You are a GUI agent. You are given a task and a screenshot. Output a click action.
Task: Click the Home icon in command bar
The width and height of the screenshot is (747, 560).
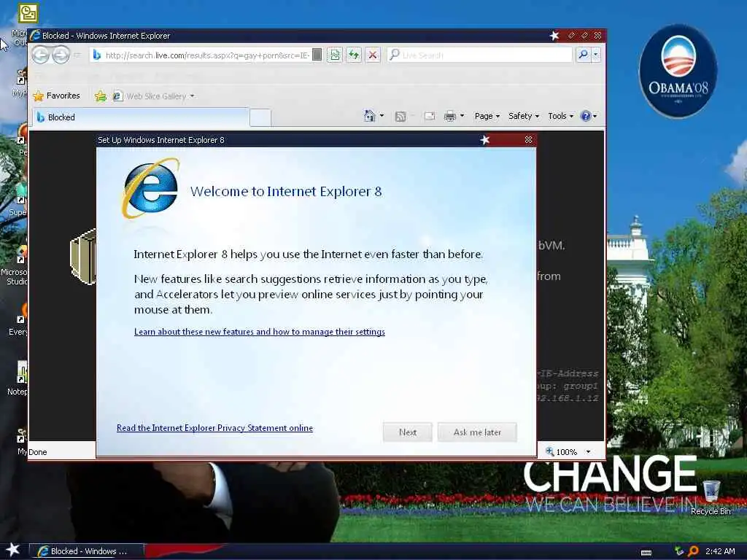[x=369, y=116]
